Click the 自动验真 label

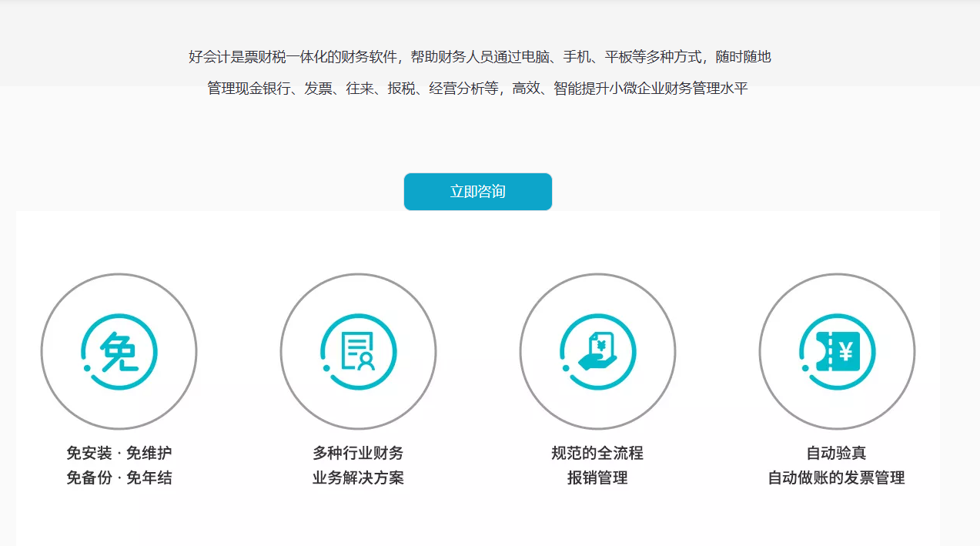coord(837,453)
